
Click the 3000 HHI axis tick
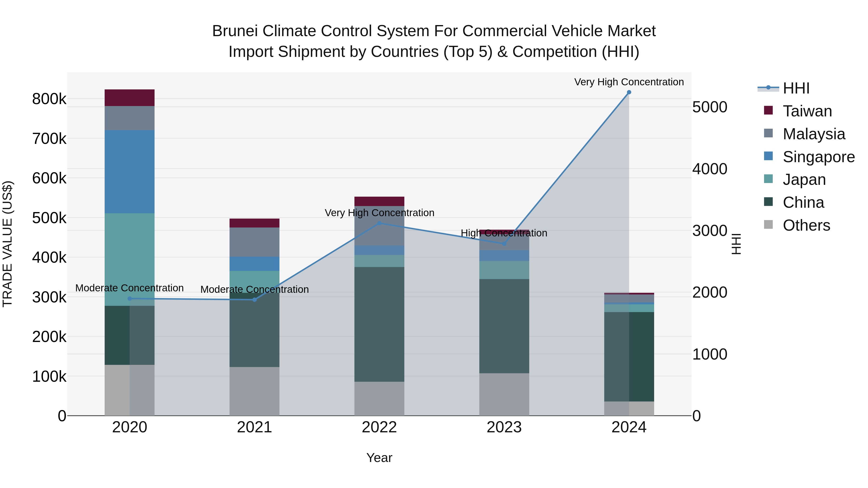tap(710, 231)
